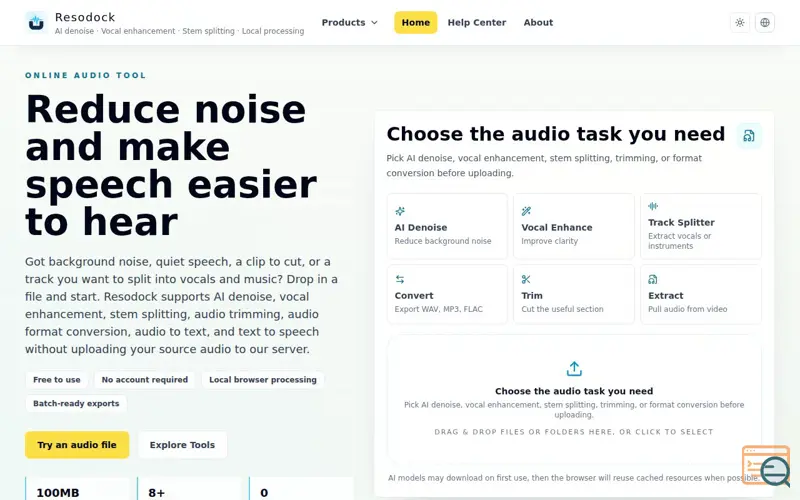Click 'Export WAV, MP3, FLAC' description
This screenshot has height=500, width=800.
[x=438, y=309]
